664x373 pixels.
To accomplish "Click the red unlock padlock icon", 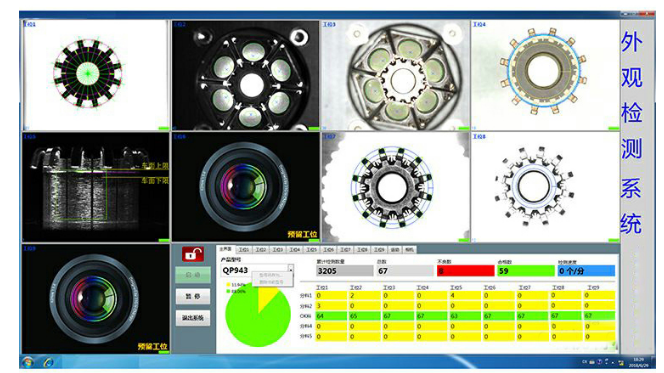I will (193, 254).
